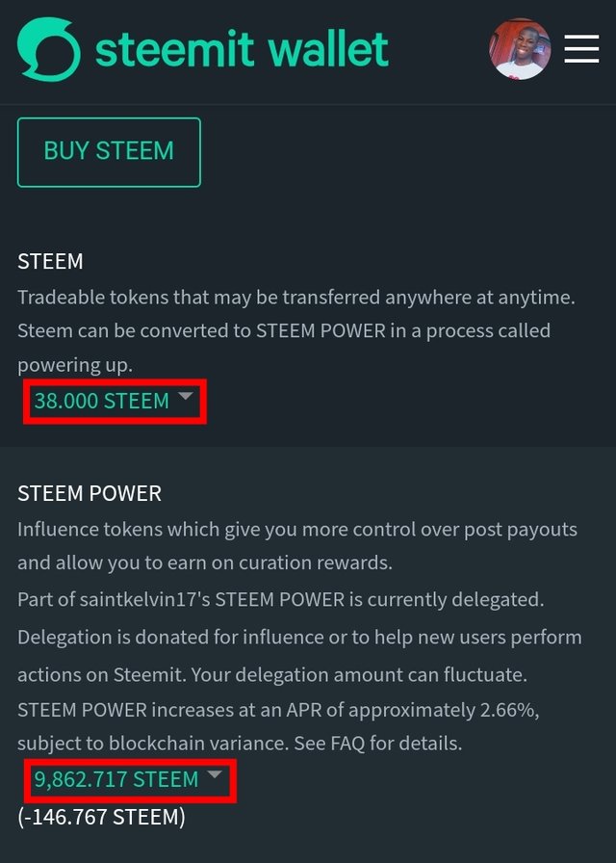This screenshot has height=863, width=616.
Task: Click the line mentioning "powering up"
Action: [75, 366]
